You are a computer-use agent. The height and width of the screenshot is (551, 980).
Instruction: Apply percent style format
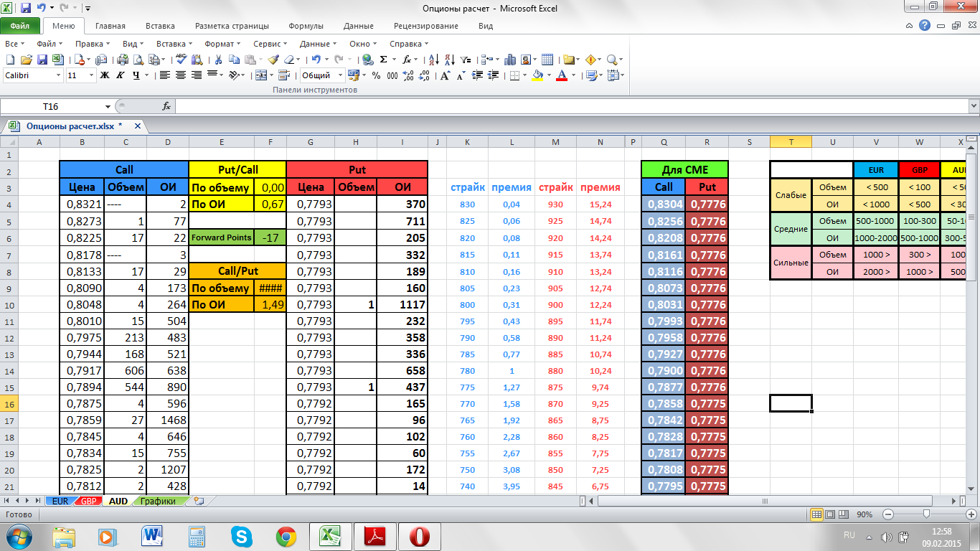(376, 75)
